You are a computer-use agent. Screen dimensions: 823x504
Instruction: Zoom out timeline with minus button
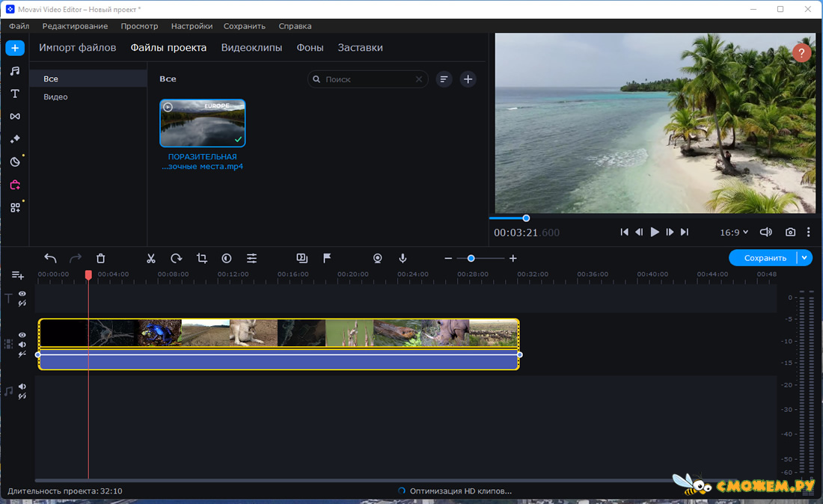coord(448,258)
